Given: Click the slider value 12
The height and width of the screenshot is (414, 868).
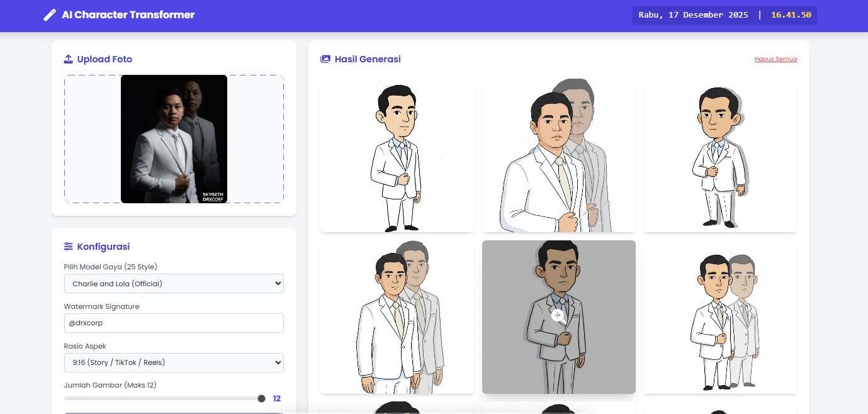Looking at the screenshot, I should [276, 398].
